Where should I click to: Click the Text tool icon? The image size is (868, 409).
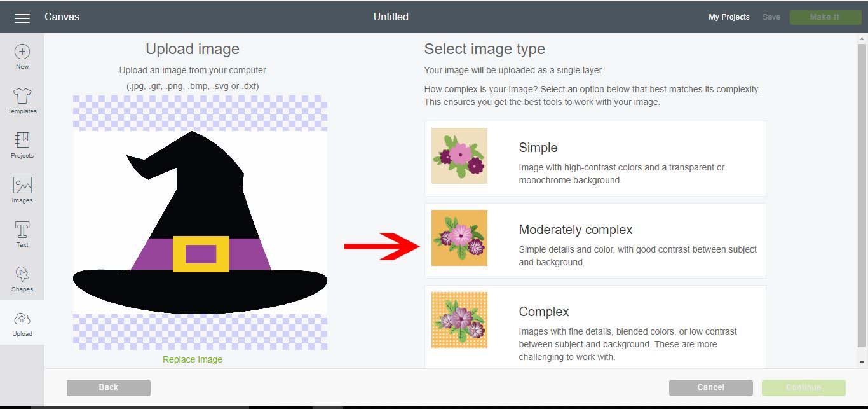tap(22, 231)
